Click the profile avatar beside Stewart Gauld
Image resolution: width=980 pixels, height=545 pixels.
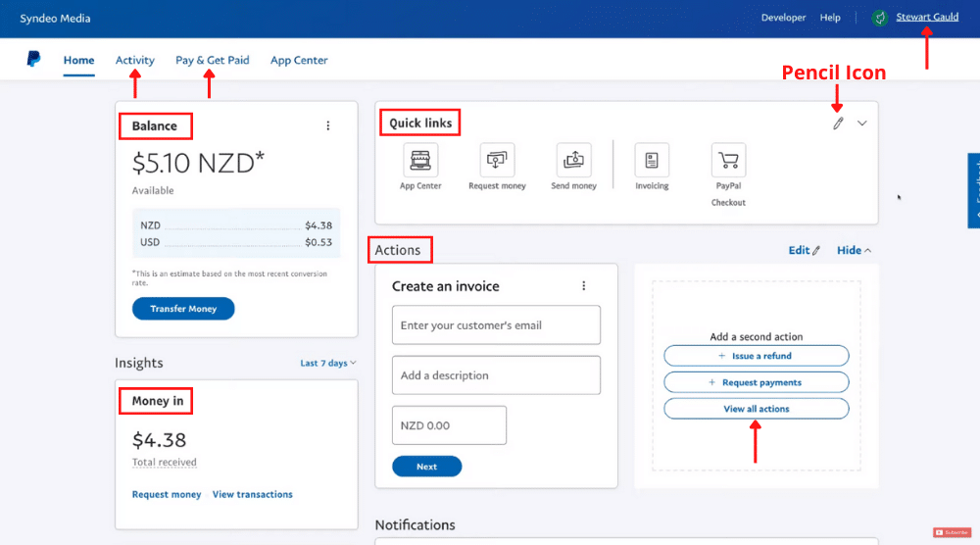click(x=879, y=18)
